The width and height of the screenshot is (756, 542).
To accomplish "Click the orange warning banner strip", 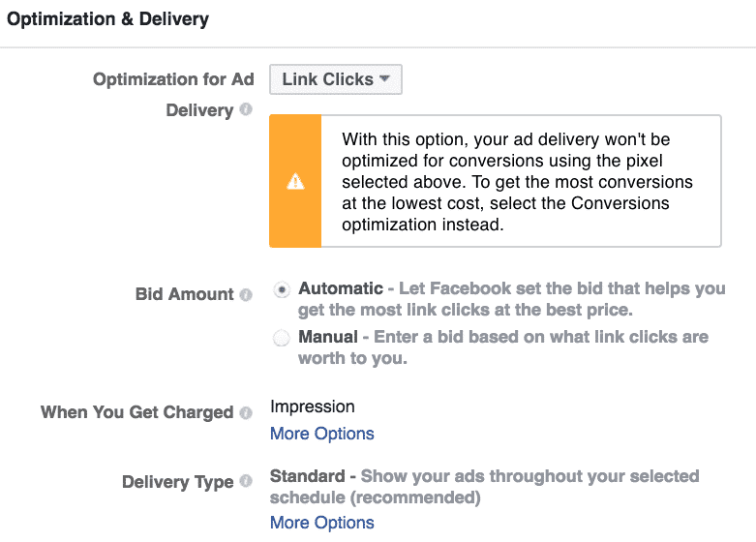I will pos(295,181).
